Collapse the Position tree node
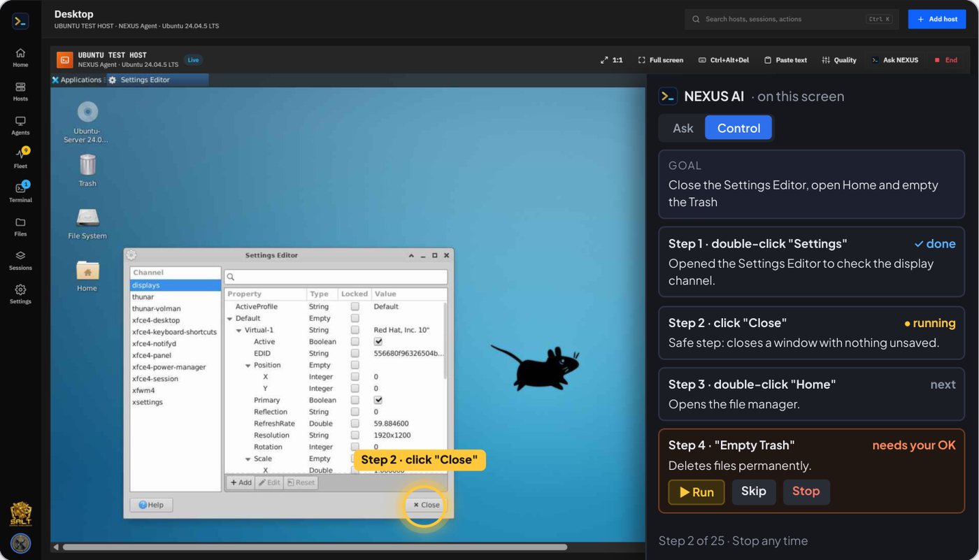Screen dimensions: 979x560 [x=248, y=365]
